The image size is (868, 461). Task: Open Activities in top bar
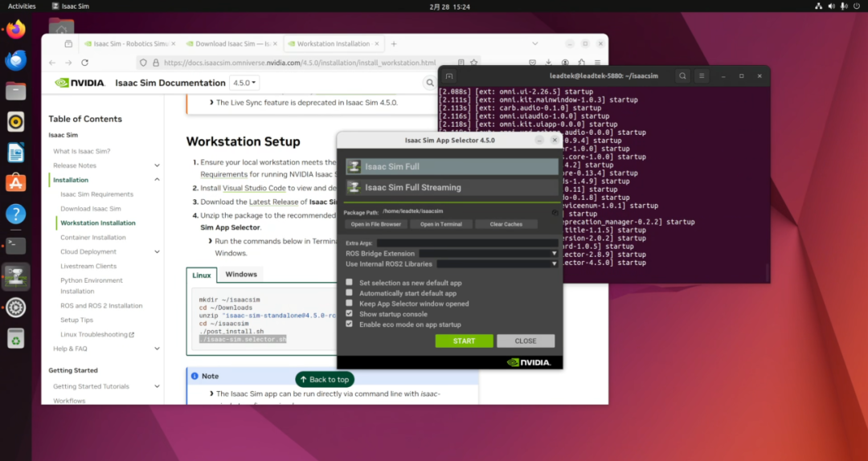(22, 6)
